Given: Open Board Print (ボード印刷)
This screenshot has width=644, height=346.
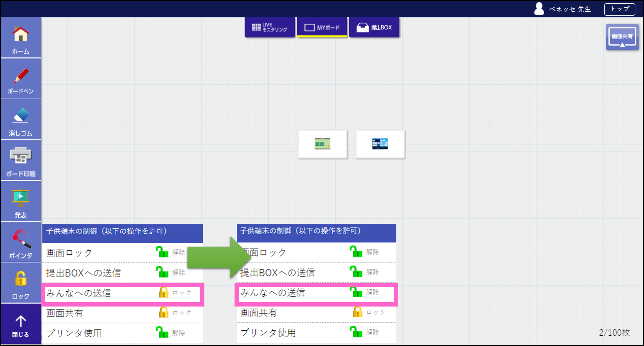Looking at the screenshot, I should 21,162.
